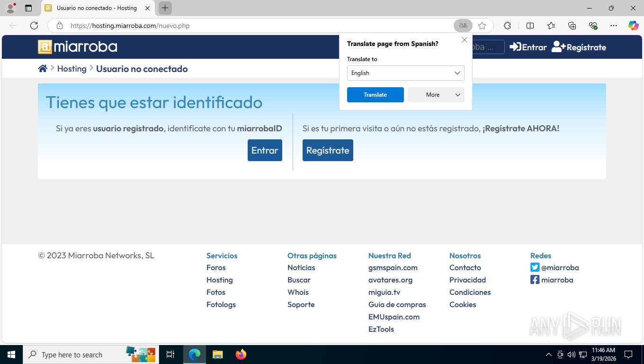Open Task View on taskbar
This screenshot has height=364, width=644.
170,355
